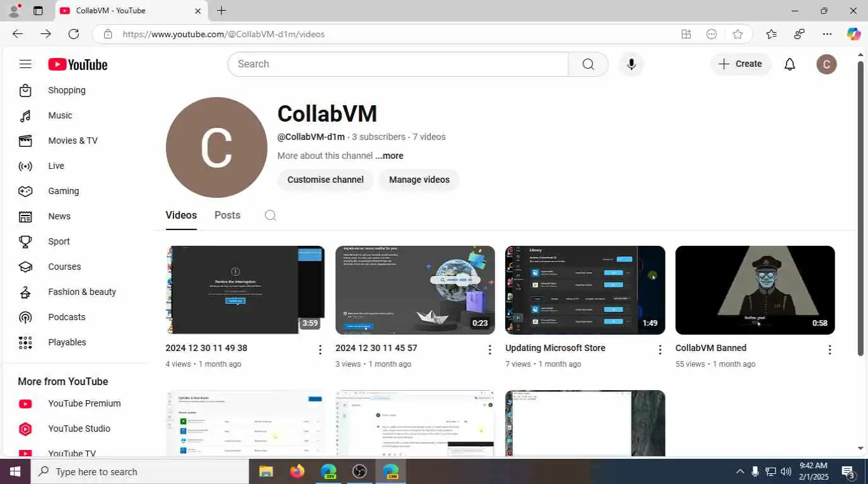This screenshot has width=868, height=484.
Task: Click the large channel avatar
Action: (216, 147)
